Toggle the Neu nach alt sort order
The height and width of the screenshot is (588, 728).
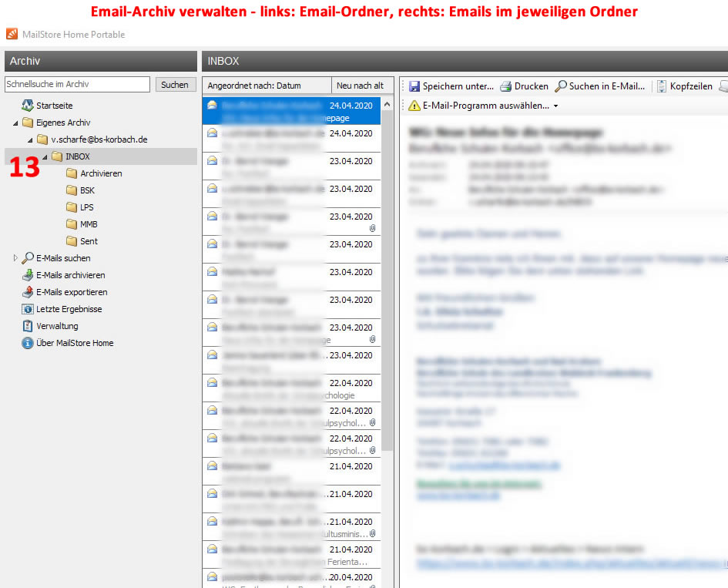362,86
